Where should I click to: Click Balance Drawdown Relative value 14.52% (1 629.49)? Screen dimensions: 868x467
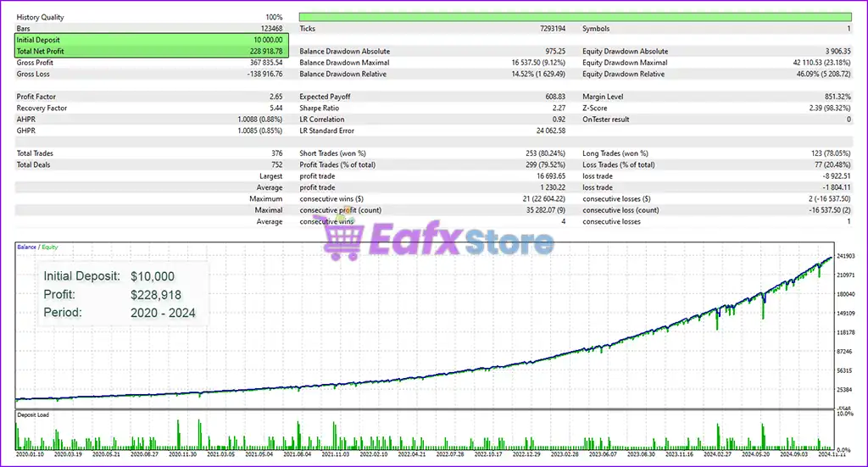[x=538, y=74]
